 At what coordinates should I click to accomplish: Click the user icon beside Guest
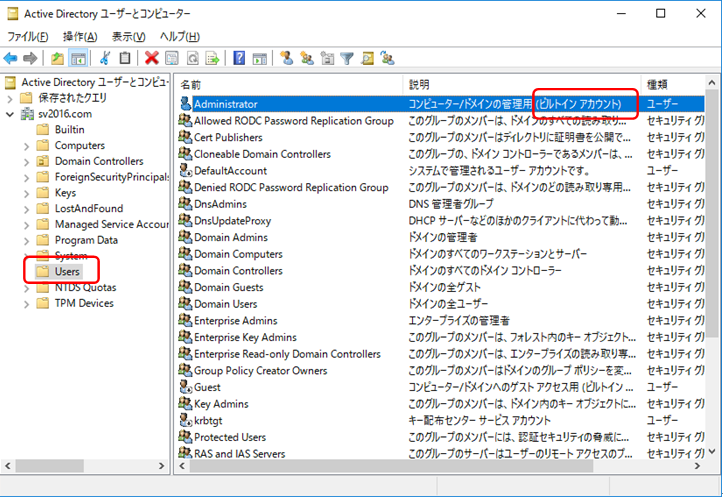tap(185, 387)
